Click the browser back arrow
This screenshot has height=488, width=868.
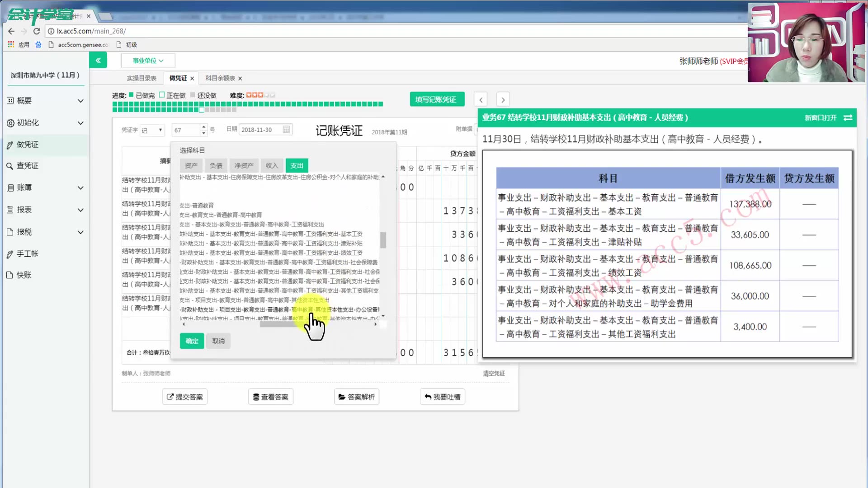11,31
